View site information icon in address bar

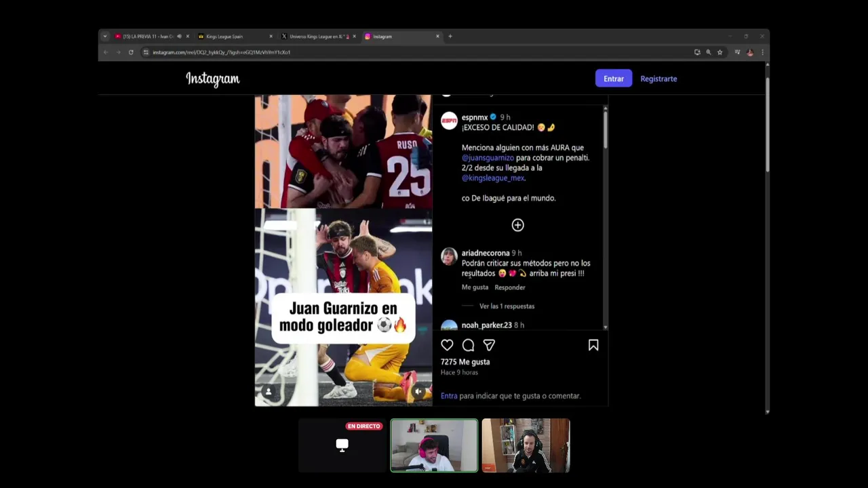click(x=146, y=52)
